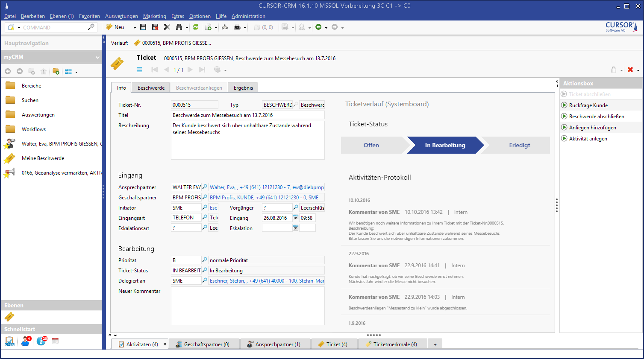Click the printer icon in toolbar

point(237,27)
